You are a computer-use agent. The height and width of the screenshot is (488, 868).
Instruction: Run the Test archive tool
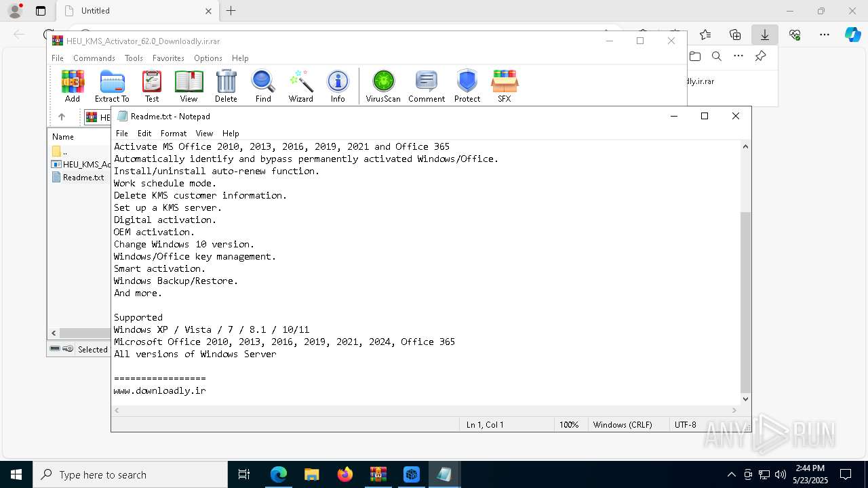[152, 86]
